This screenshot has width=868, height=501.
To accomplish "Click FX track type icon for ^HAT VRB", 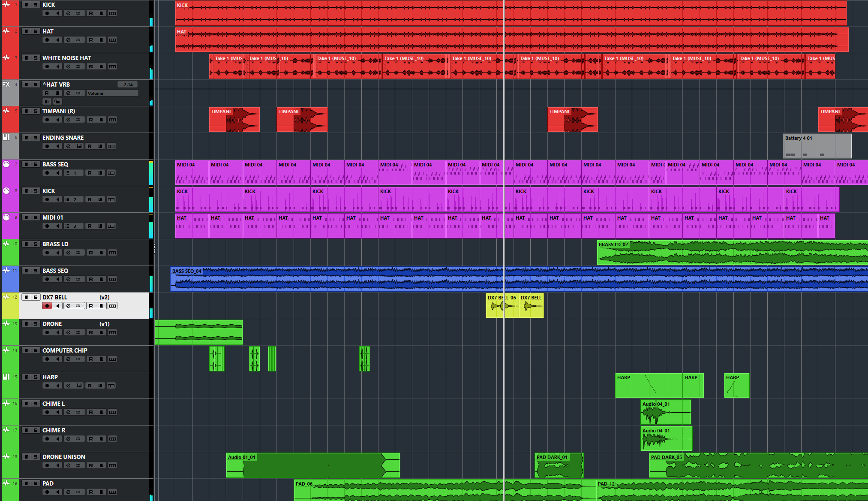I will [6, 85].
